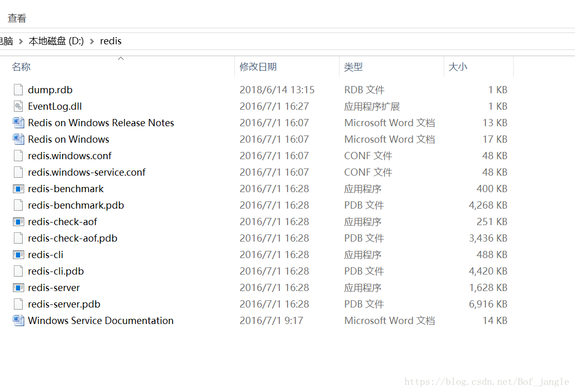The height and width of the screenshot is (392, 575).
Task: Select Windows Service Documentation file name
Action: tap(100, 320)
